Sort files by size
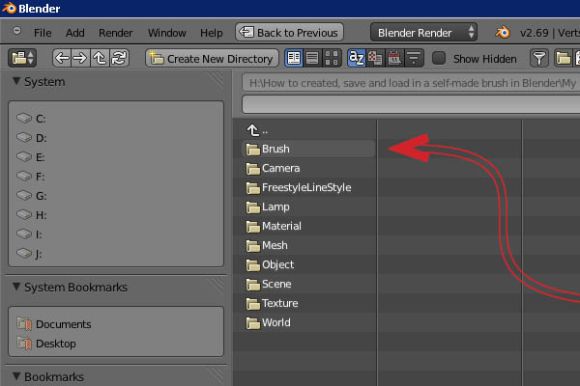Image resolution: width=580 pixels, height=386 pixels. tap(414, 58)
